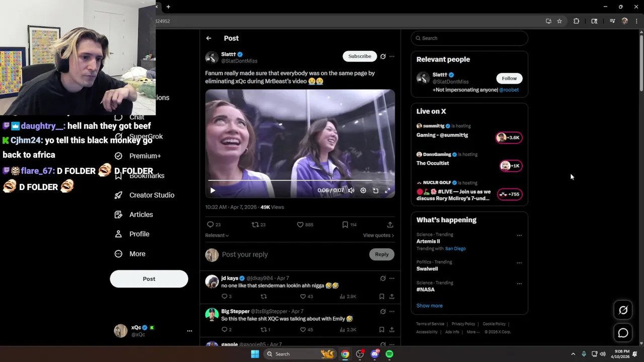The width and height of the screenshot is (644, 362).
Task: Go back using the arrow beside Post
Action: coord(208,38)
